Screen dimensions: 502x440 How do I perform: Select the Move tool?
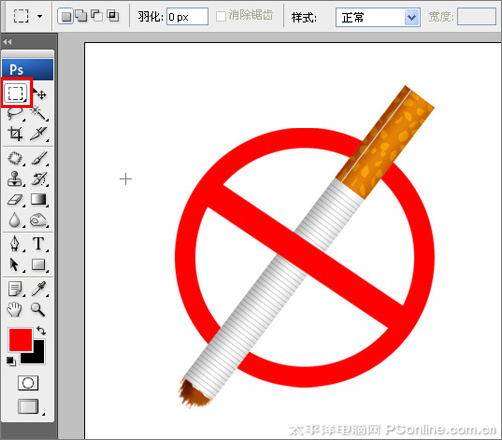(40, 94)
